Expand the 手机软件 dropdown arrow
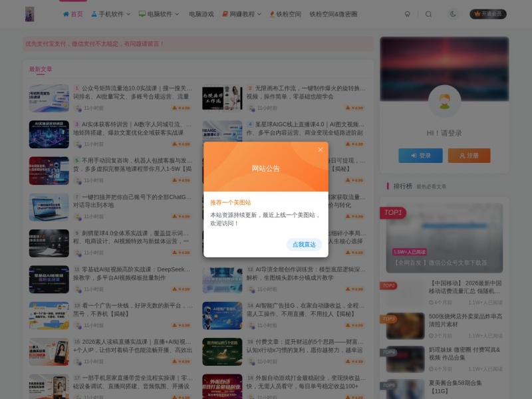Screen dimensions: 532x399 tap(128, 14)
